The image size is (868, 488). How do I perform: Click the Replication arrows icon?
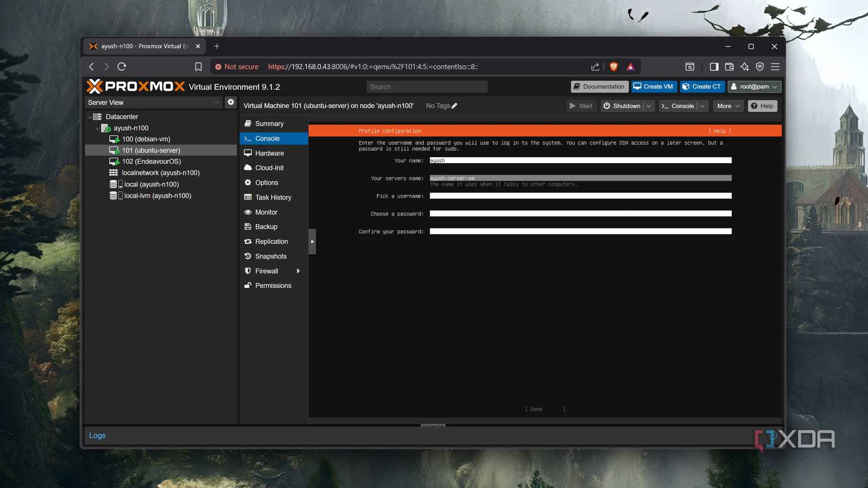pos(248,241)
